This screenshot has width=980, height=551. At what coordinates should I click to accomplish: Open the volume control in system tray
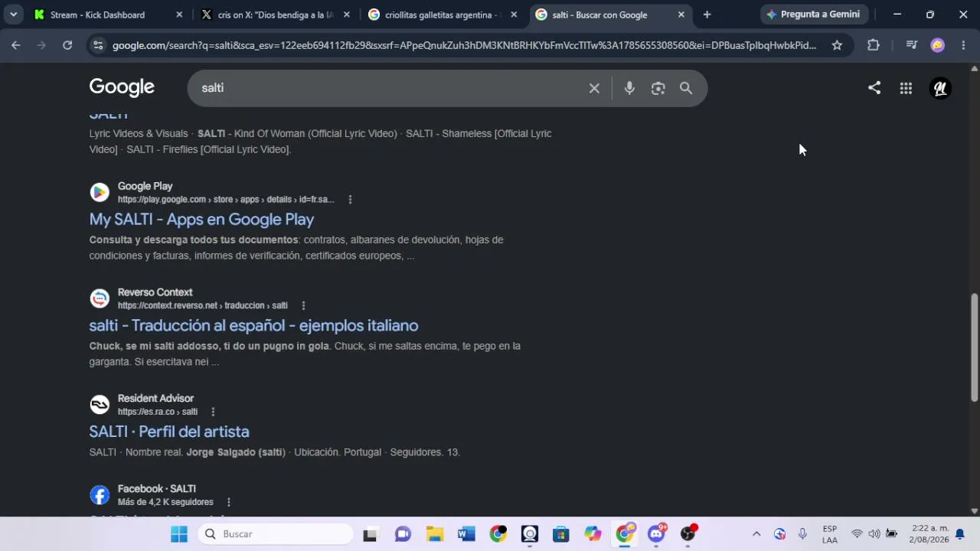pos(874,534)
